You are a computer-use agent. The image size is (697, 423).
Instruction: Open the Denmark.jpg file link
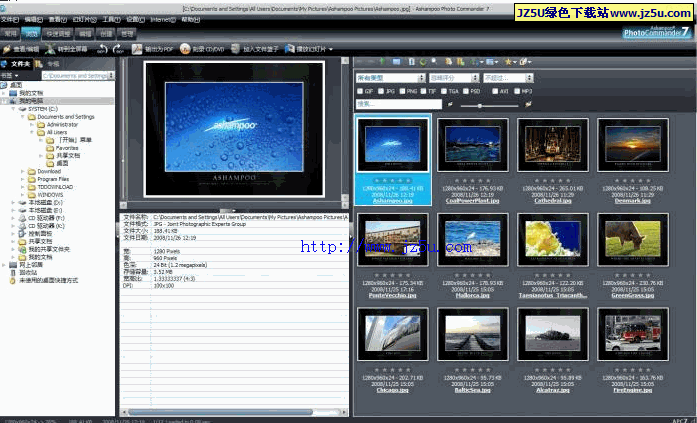[x=633, y=201]
